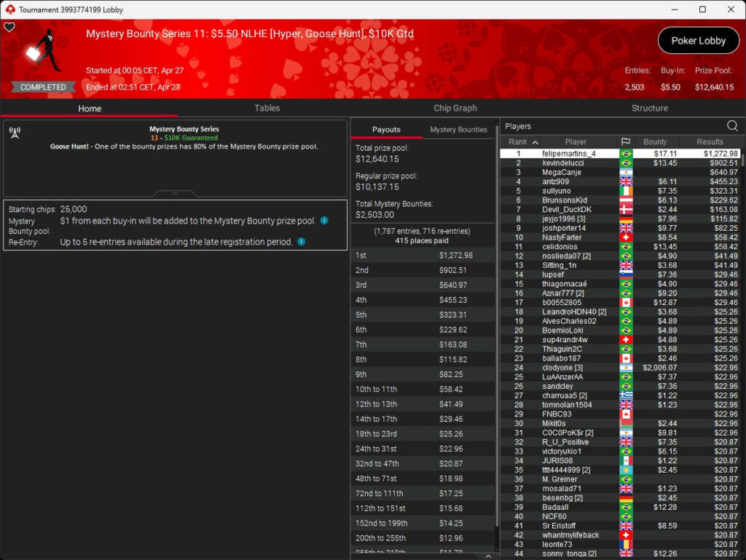Image resolution: width=746 pixels, height=560 pixels.
Task: Sort players by the country flag column
Action: pyautogui.click(x=625, y=142)
